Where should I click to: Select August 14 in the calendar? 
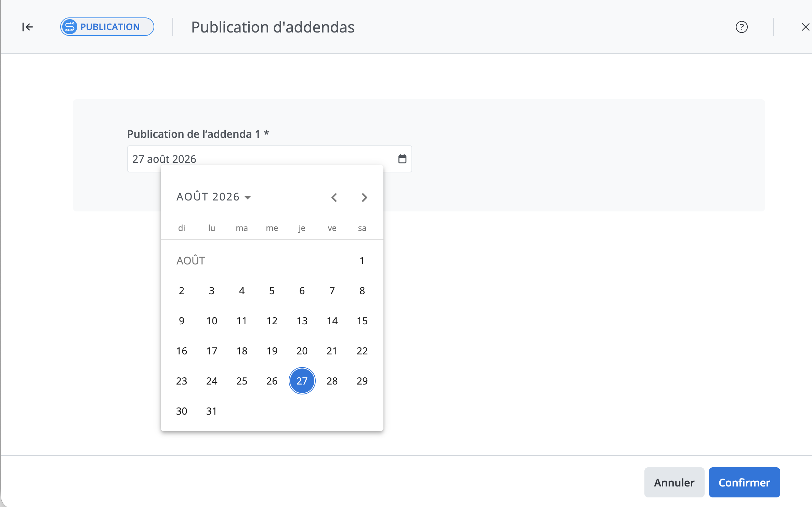click(x=332, y=321)
